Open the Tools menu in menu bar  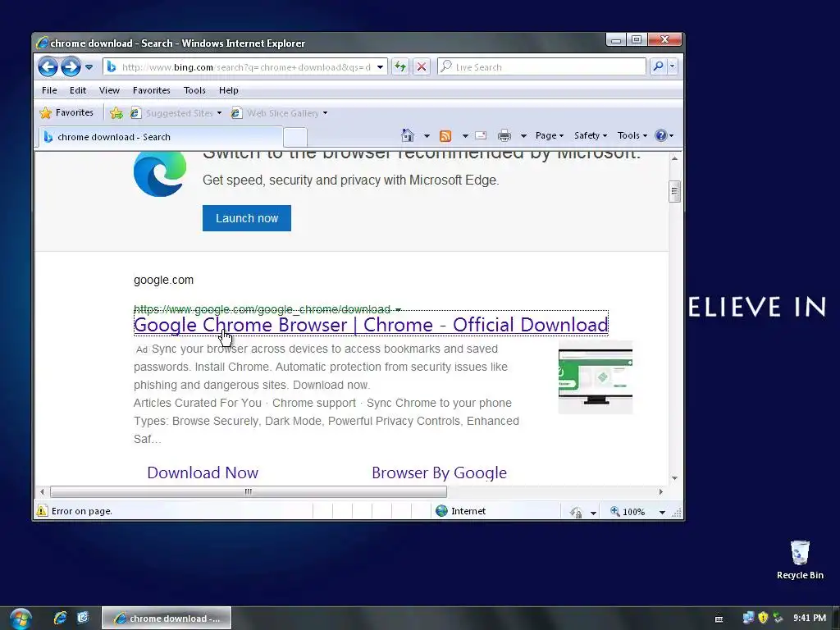click(194, 90)
